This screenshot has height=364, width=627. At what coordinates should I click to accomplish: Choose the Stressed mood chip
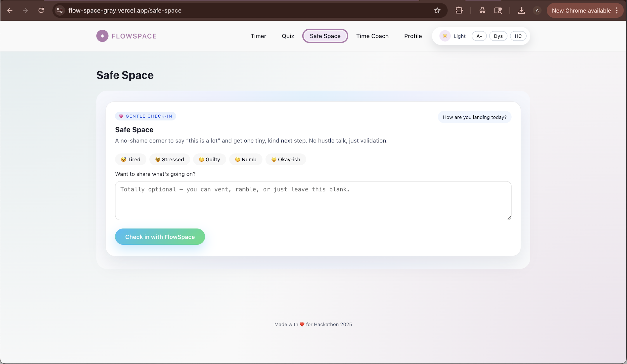(170, 159)
